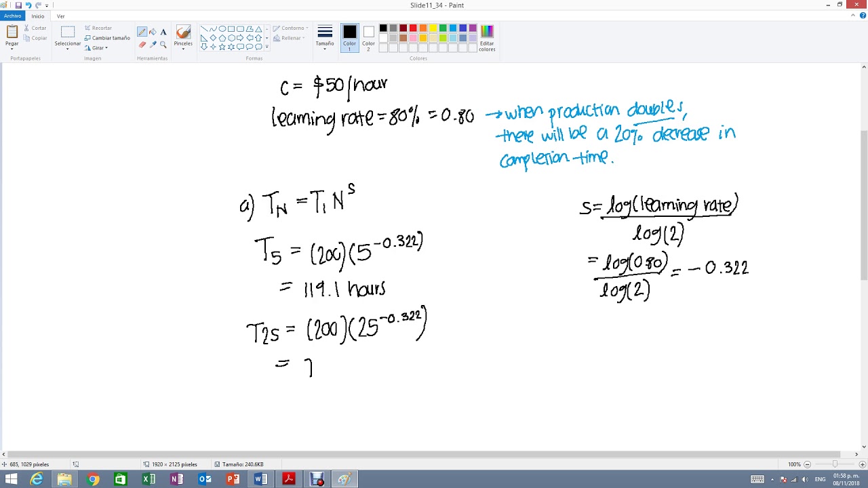Pick the purple color swatch

coord(473,28)
